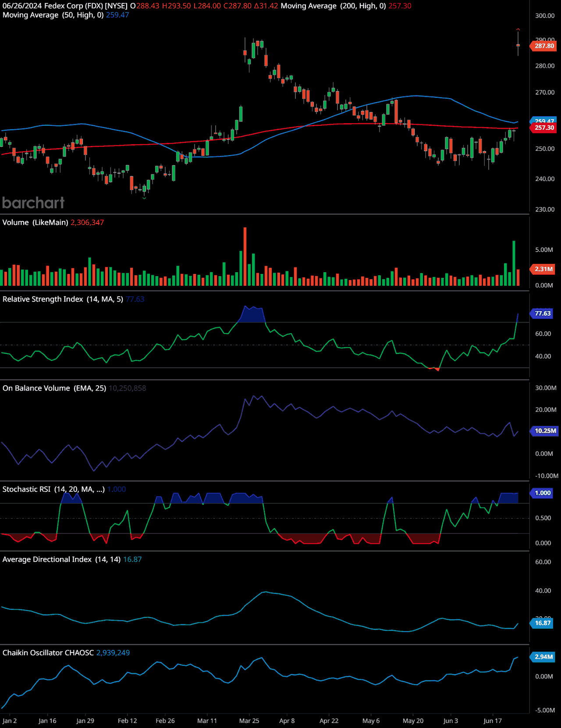Click the 287.80 last price tag

[544, 46]
